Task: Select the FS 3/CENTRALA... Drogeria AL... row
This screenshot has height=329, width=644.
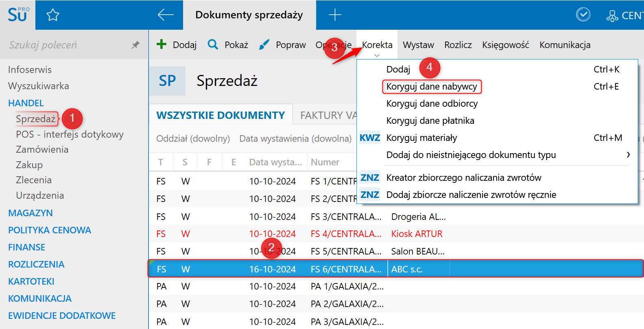Action: [396, 217]
